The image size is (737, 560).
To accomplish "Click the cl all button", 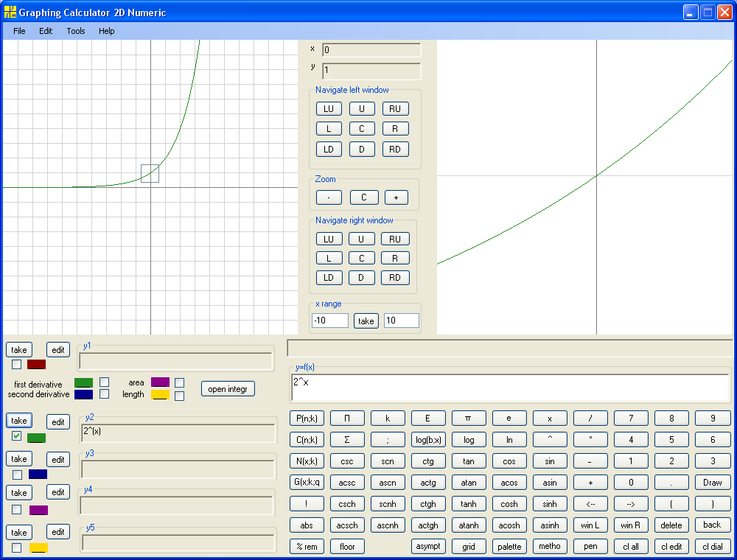I will (x=631, y=547).
